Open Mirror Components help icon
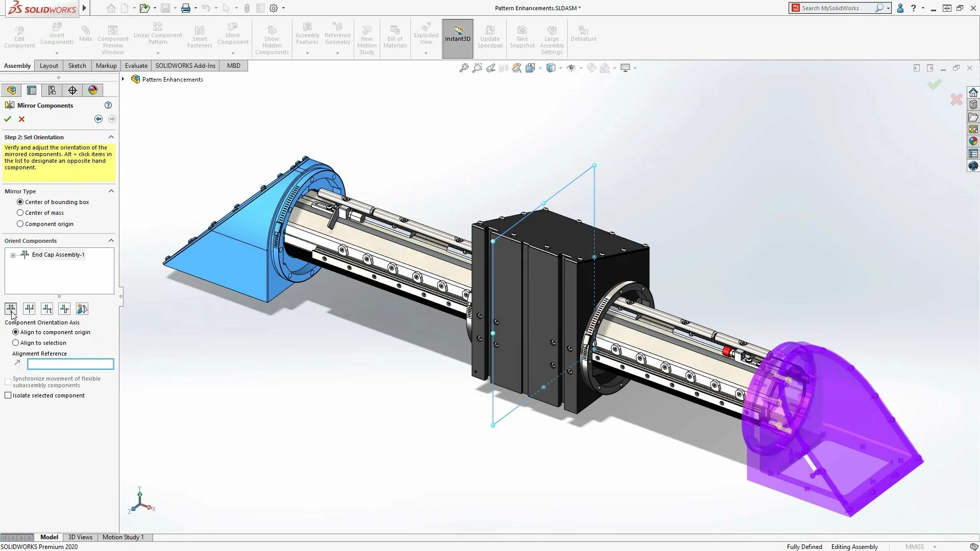The height and width of the screenshot is (551, 980). (108, 105)
